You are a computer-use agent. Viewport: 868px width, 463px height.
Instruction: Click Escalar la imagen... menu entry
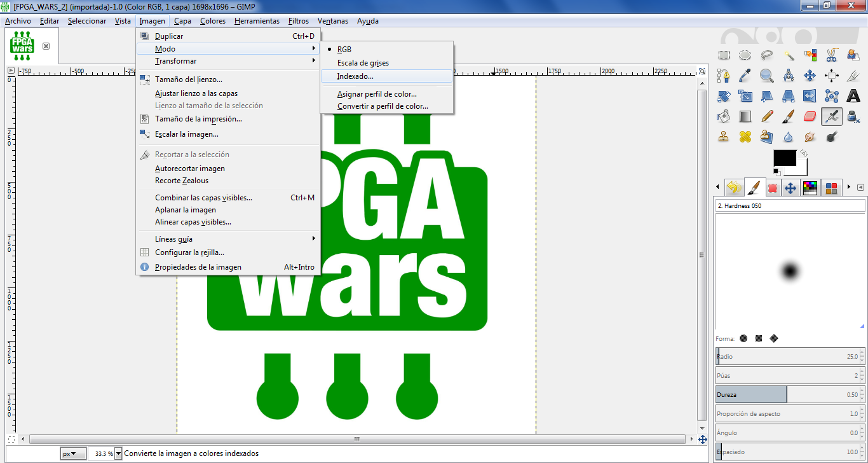click(228, 134)
